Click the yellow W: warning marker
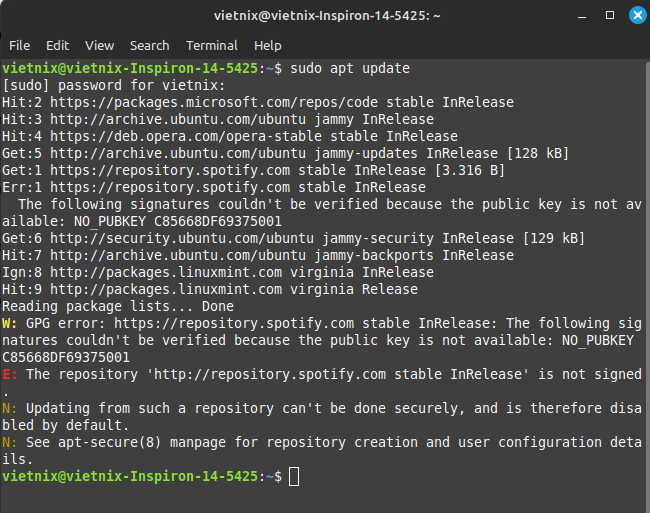Image resolution: width=650 pixels, height=513 pixels. [x=10, y=323]
